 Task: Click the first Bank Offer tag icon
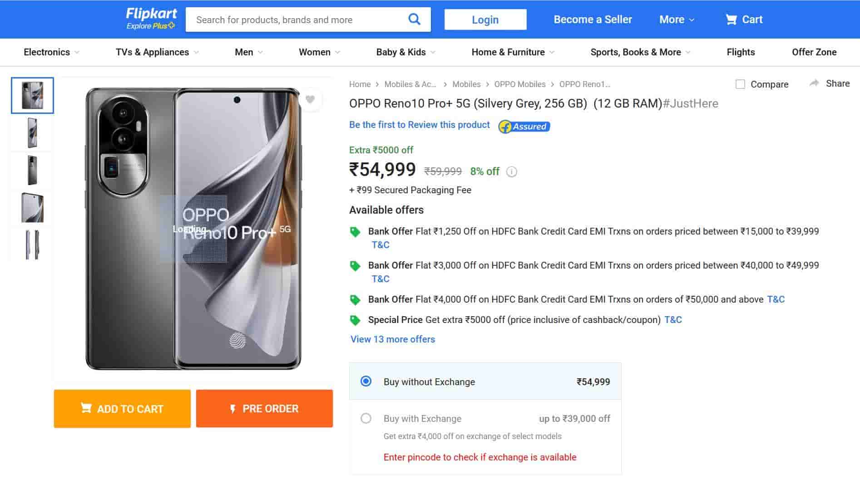pos(355,232)
